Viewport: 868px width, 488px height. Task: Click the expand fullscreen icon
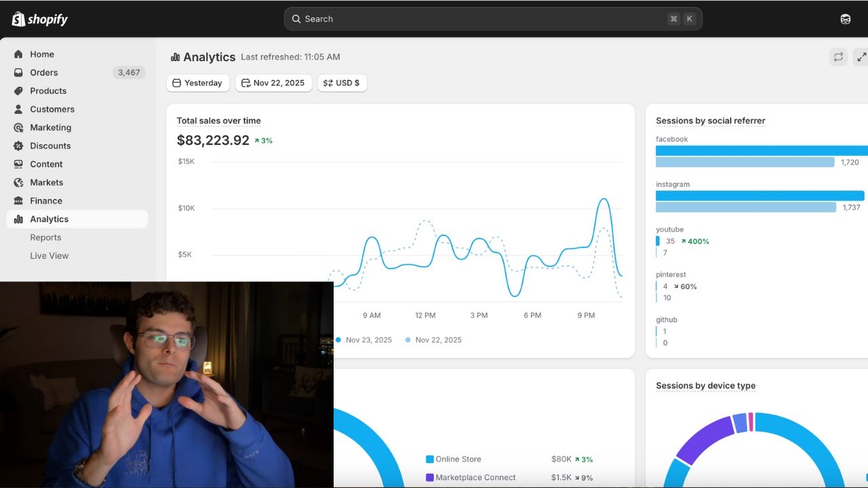click(861, 57)
